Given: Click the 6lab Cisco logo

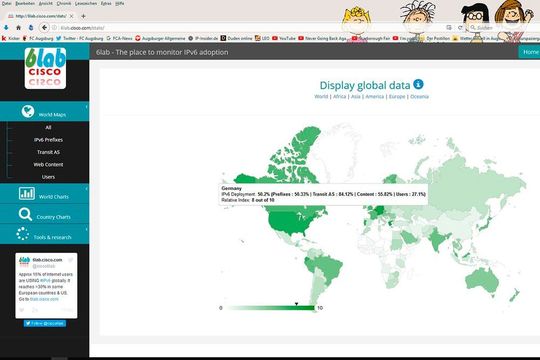Looking at the screenshot, I should point(45,68).
